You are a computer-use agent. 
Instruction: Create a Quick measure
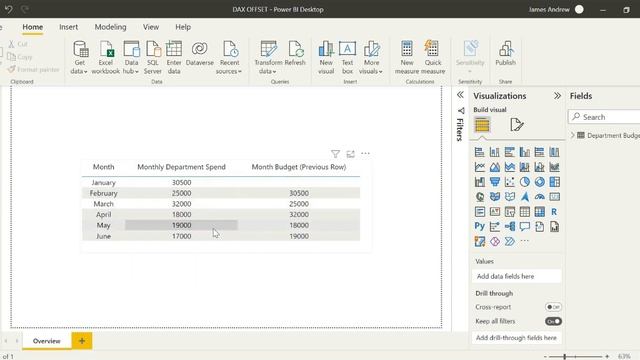pos(433,58)
